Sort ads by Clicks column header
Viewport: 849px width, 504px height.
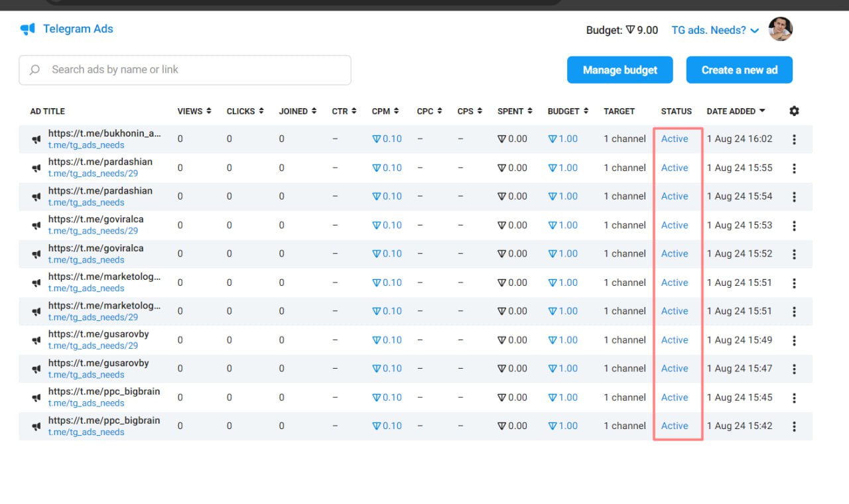pos(245,111)
